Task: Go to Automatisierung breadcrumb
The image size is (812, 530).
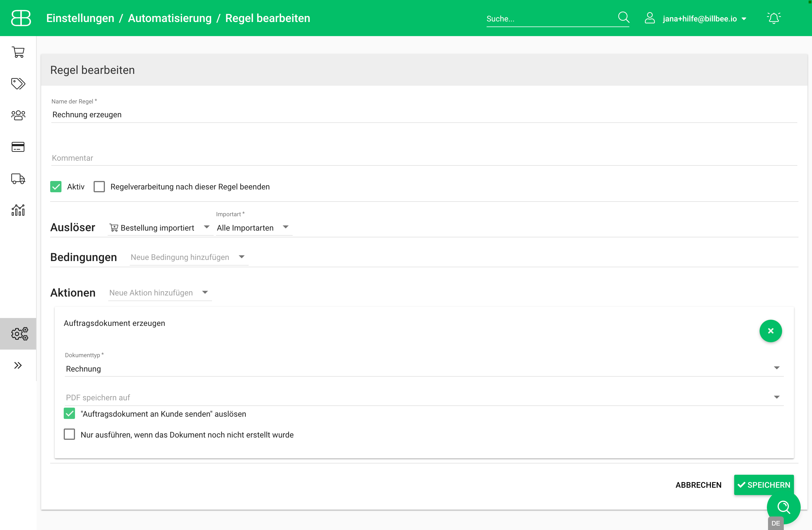Action: (169, 18)
